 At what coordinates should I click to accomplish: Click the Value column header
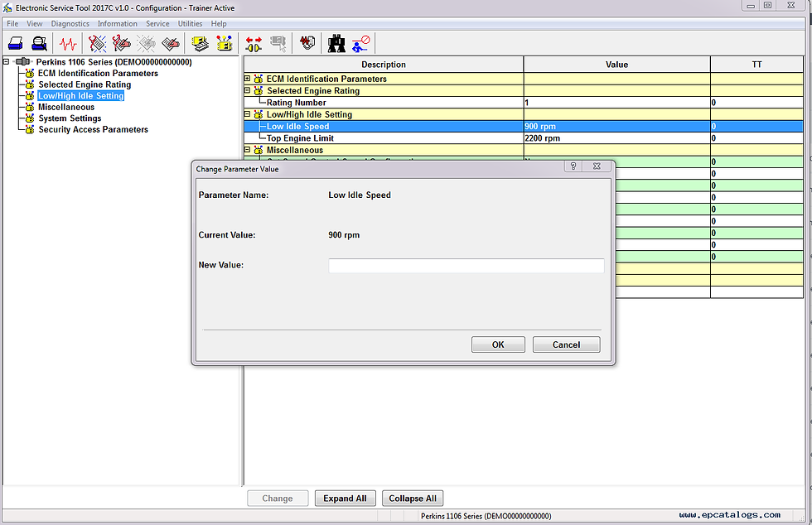click(x=616, y=65)
